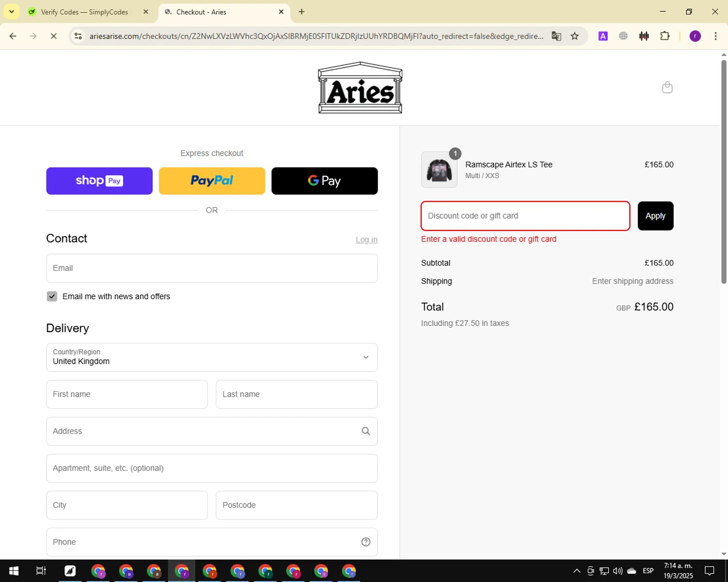Click the address search magnifier icon
Screen dimensions: 728x582
pos(366,431)
